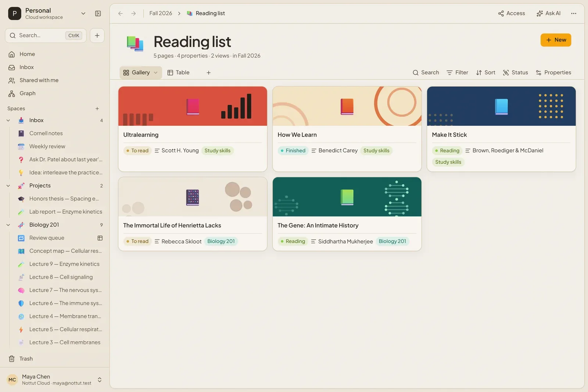Add a new space via Spaces plus

click(97, 109)
